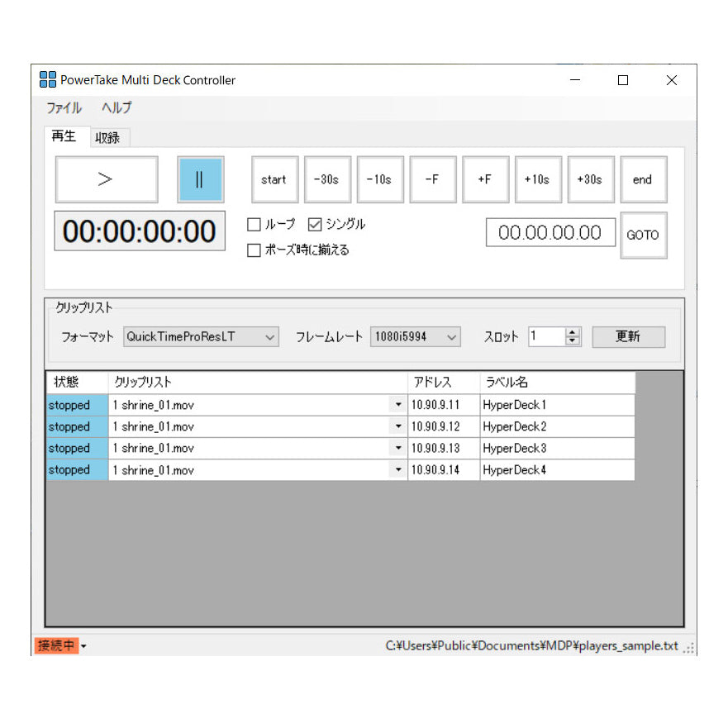Click the blue pause button

click(x=200, y=179)
